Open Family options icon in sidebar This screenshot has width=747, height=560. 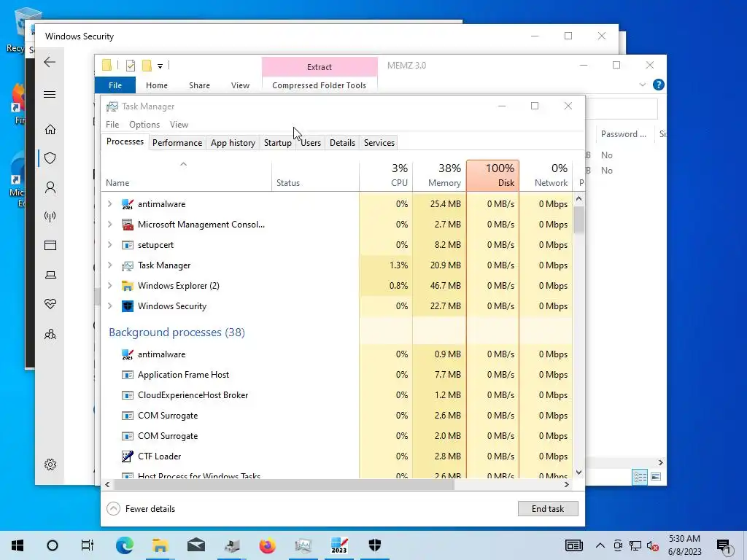pos(50,334)
